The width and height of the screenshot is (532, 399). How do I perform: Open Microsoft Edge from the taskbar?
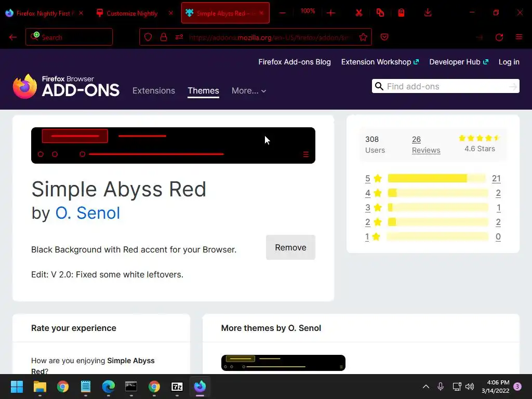click(108, 387)
